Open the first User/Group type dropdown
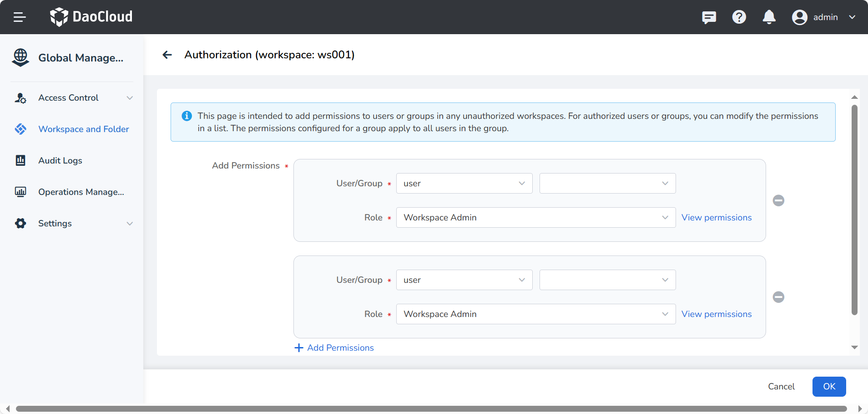 464,184
